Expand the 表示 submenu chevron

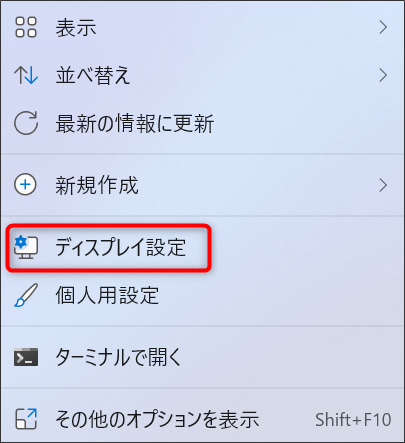click(383, 27)
